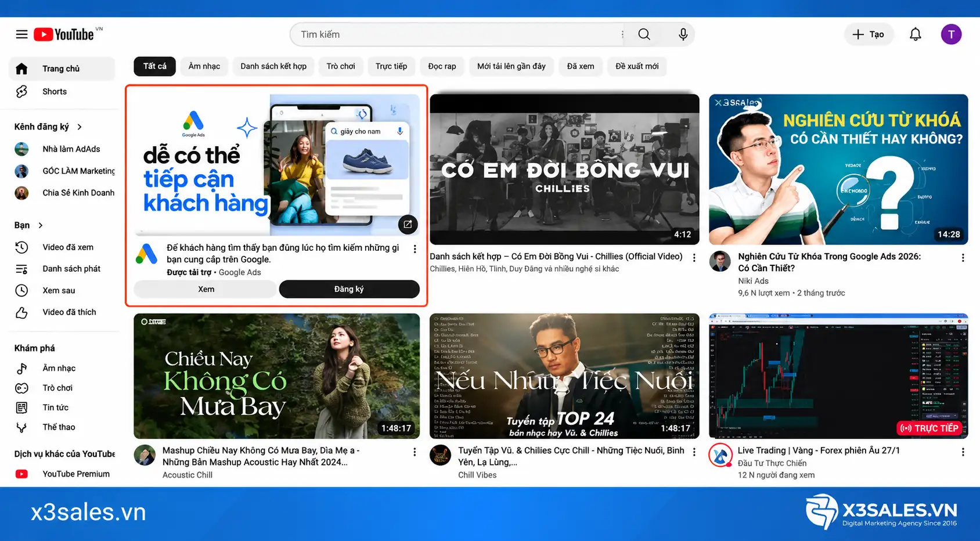Open Đầu Tư Thực Chiến channel link
Viewport: 980px width, 541px height.
(772, 463)
